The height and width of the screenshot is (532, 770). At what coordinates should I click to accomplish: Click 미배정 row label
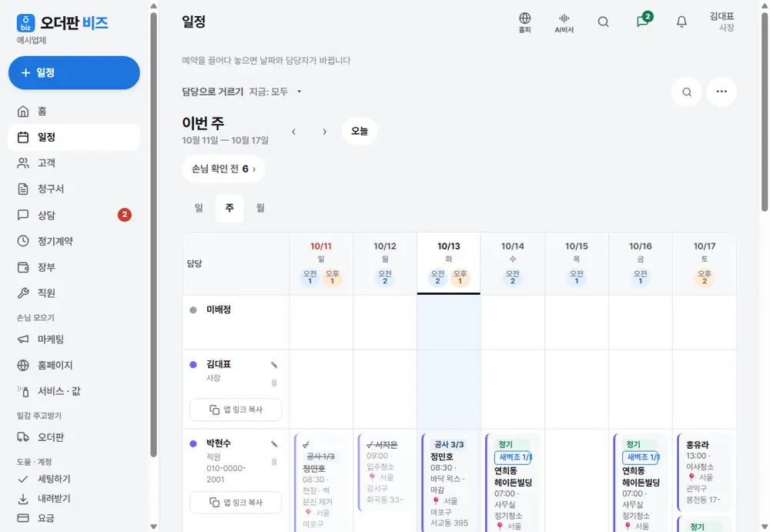point(219,309)
